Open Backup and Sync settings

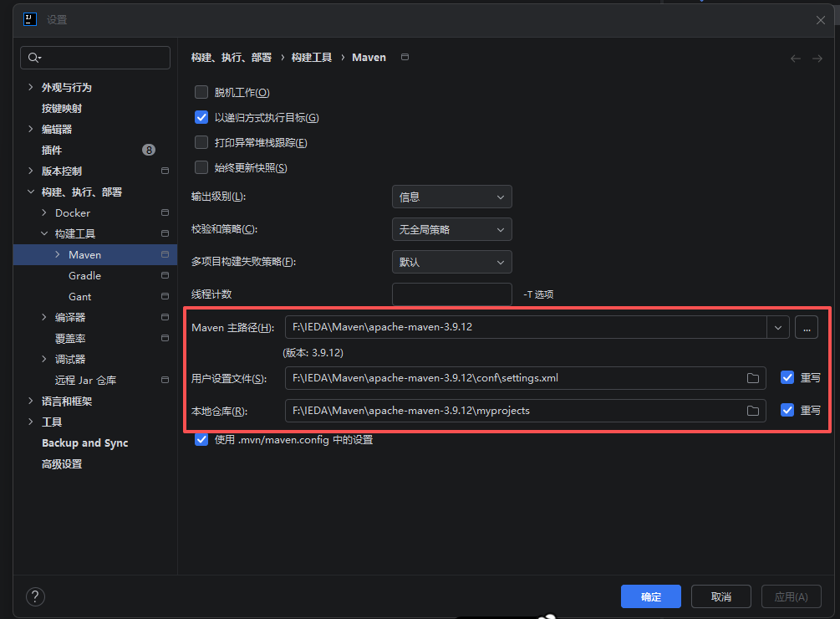click(x=84, y=443)
